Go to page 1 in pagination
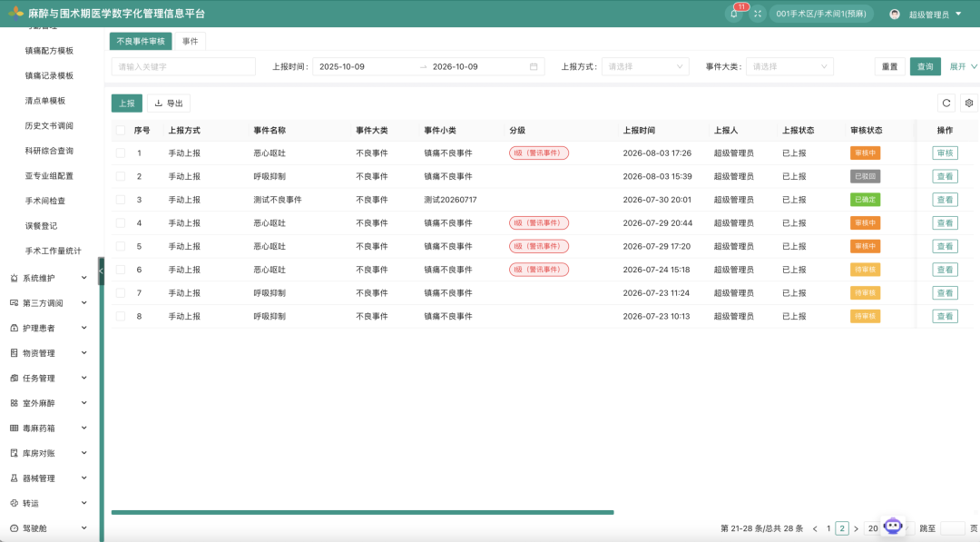The image size is (980, 542). click(828, 529)
